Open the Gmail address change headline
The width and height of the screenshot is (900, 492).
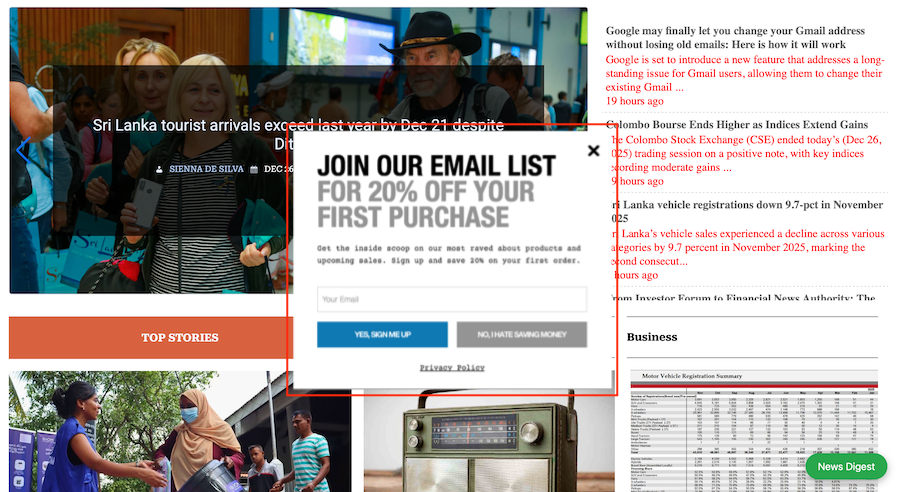point(735,37)
